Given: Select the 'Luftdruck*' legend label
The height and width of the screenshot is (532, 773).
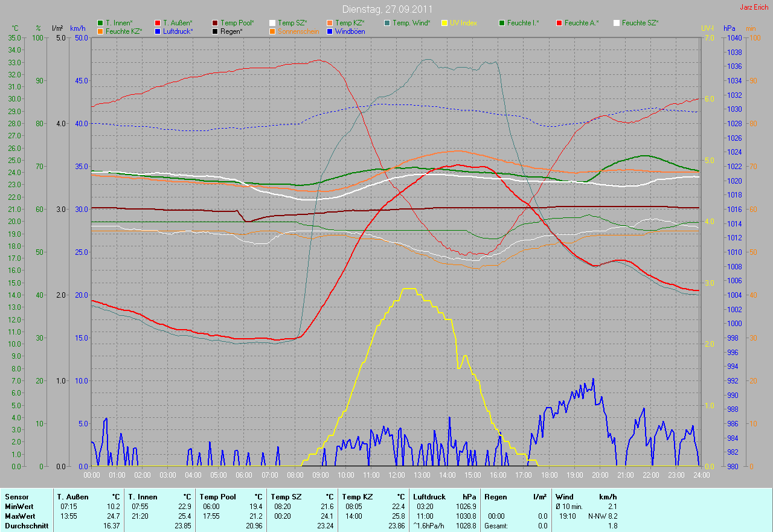Looking at the screenshot, I should [x=178, y=31].
